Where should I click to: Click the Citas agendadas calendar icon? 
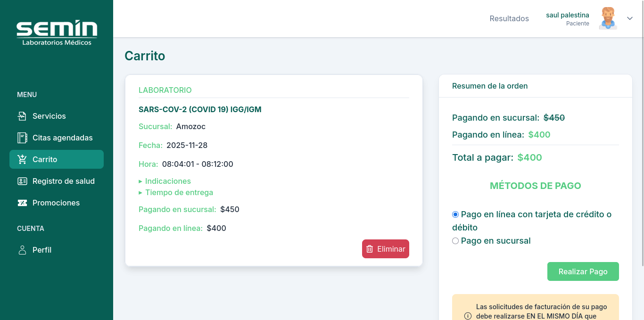pyautogui.click(x=22, y=138)
